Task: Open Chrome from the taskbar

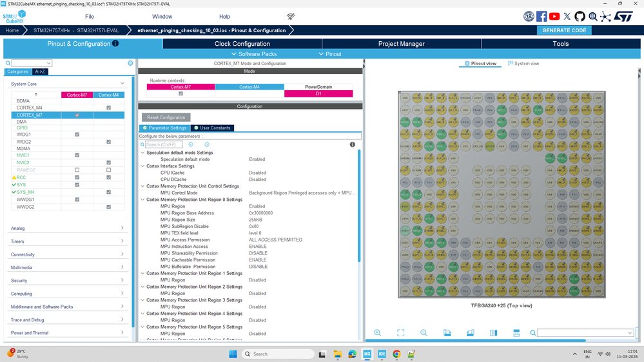Action: (x=396, y=354)
